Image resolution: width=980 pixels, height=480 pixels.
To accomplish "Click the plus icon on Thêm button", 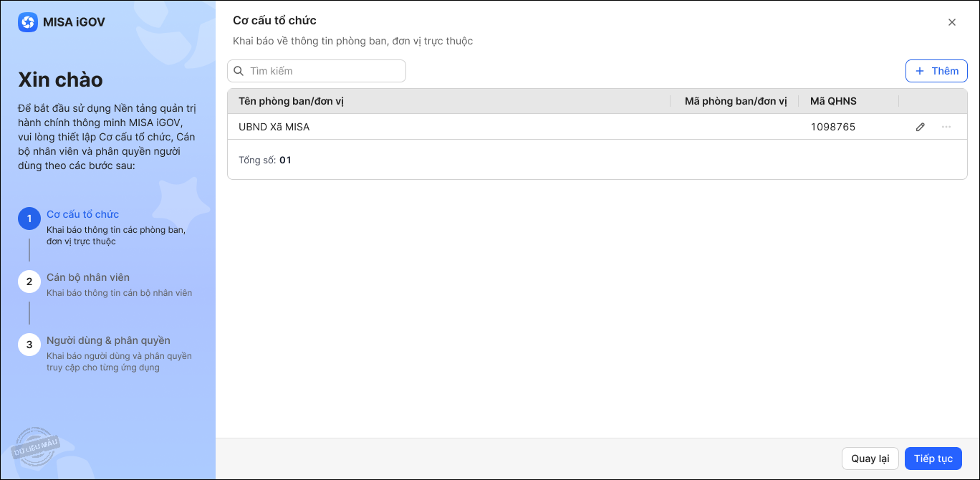I will 920,71.
